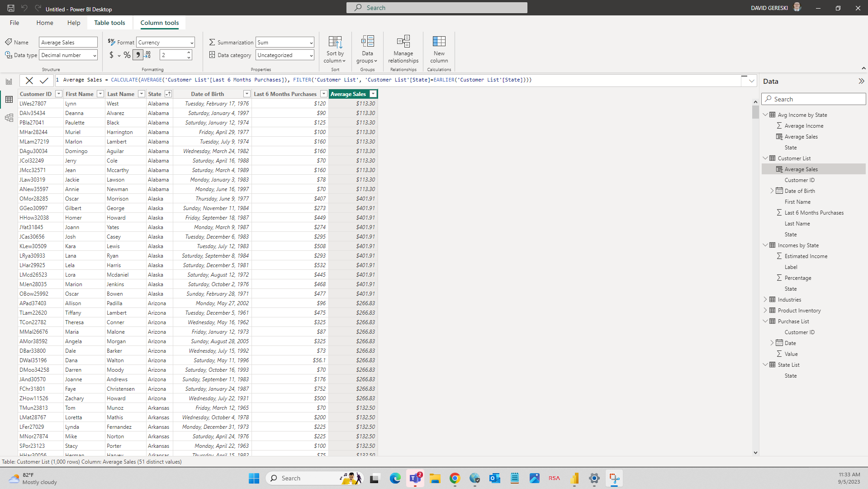This screenshot has width=868, height=489.
Task: Expand the formula bar with the chevron
Action: 751,81
